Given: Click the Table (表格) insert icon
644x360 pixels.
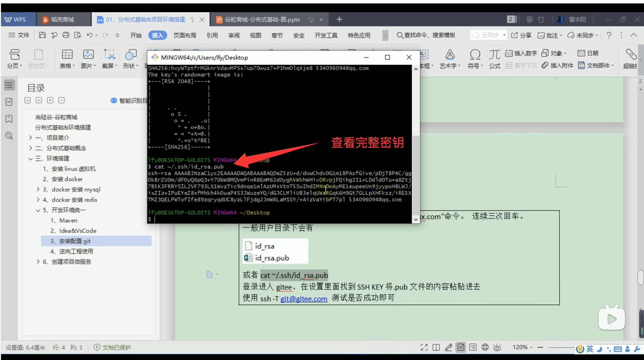Looking at the screenshot, I should (67, 55).
